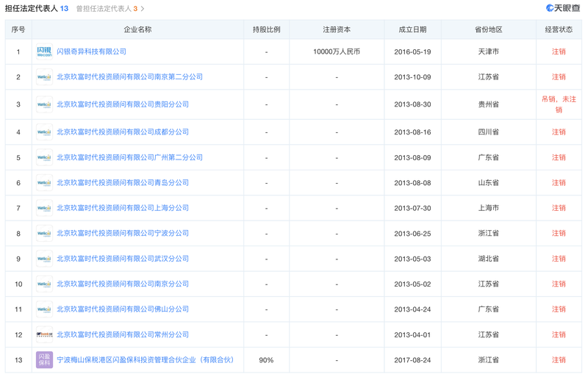Open 北京玖富时代投资顾问有限公司武汉分公司 link
This screenshot has width=588, height=377.
[x=123, y=259]
